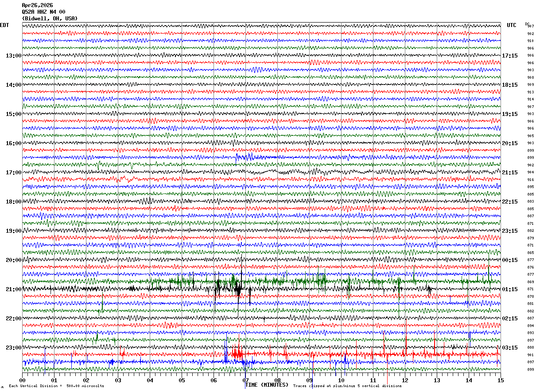Image resolution: width=536 pixels, height=392 pixels.
Task: Click the DC offset value 901
Action: pyautogui.click(x=530, y=355)
